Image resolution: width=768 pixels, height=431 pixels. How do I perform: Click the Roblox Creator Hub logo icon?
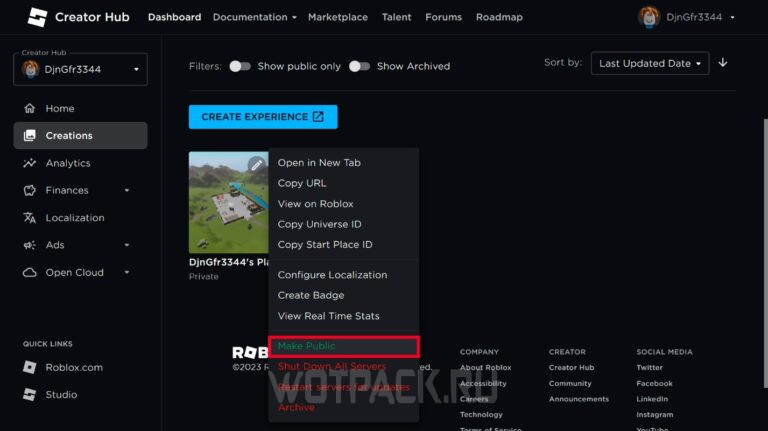click(37, 17)
